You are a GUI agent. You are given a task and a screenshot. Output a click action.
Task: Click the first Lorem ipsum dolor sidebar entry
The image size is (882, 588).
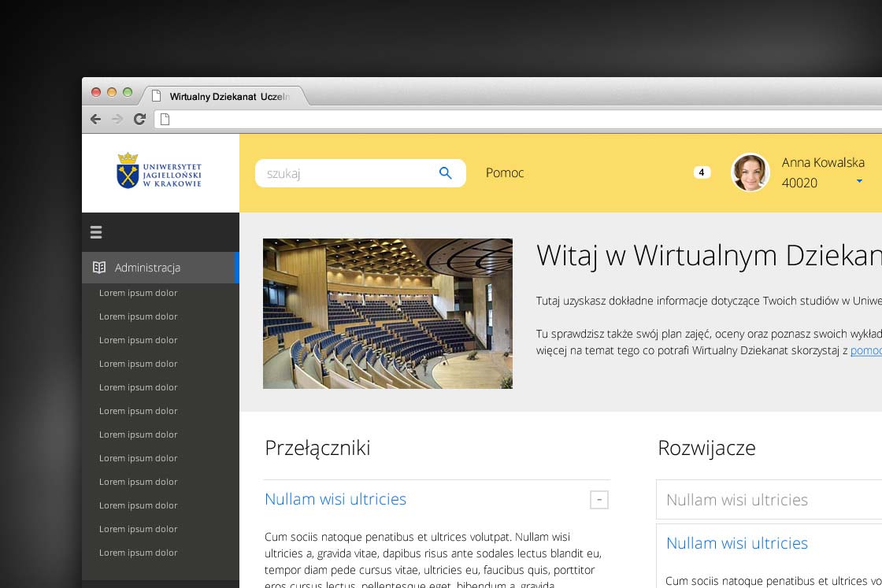click(139, 293)
